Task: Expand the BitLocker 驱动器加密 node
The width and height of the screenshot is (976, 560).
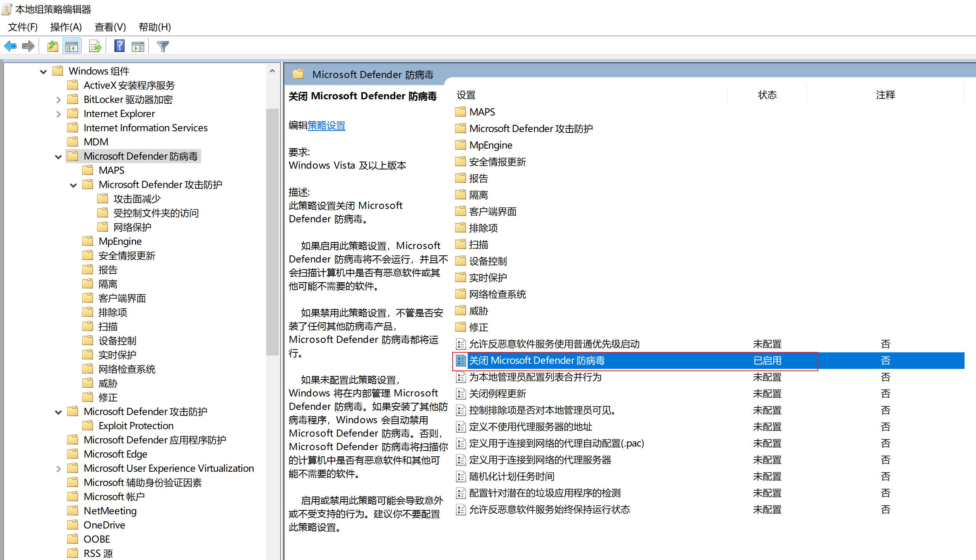Action: click(x=58, y=100)
